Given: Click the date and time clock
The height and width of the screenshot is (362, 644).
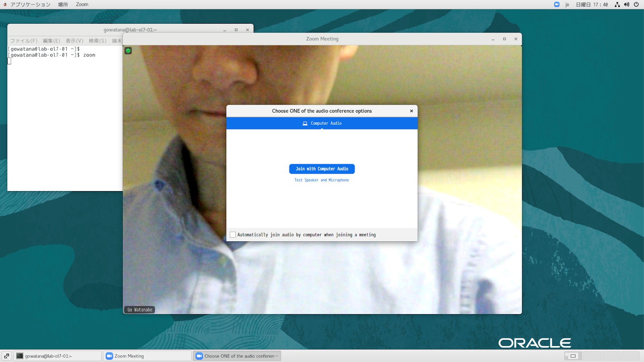Looking at the screenshot, I should (592, 4).
